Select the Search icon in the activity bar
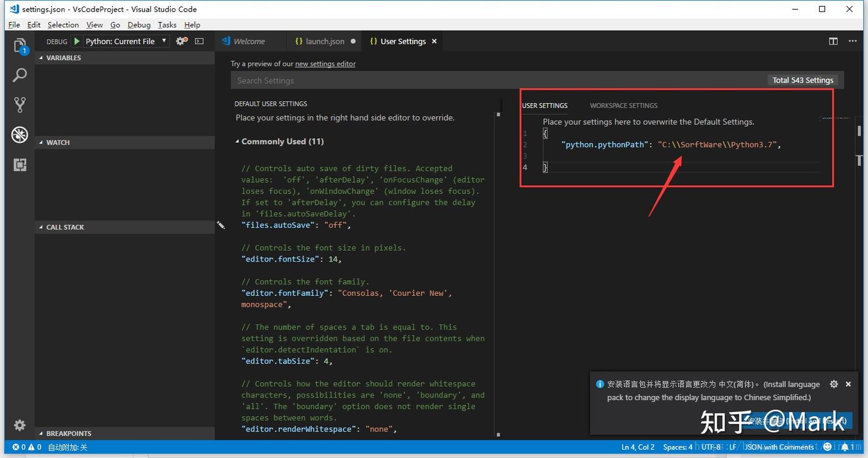 pyautogui.click(x=20, y=75)
